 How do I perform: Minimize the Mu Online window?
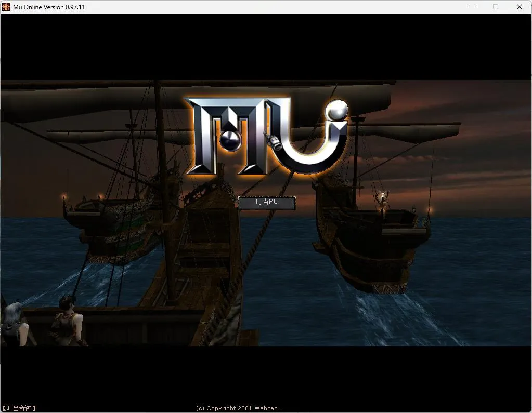[x=472, y=7]
